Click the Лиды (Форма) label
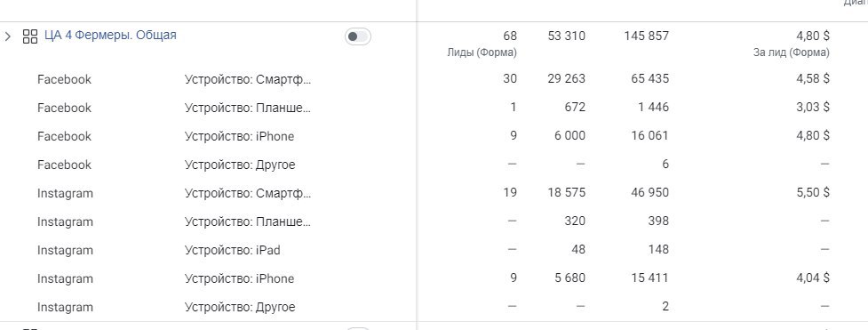Viewport: 868px width, 330px height. click(x=482, y=52)
